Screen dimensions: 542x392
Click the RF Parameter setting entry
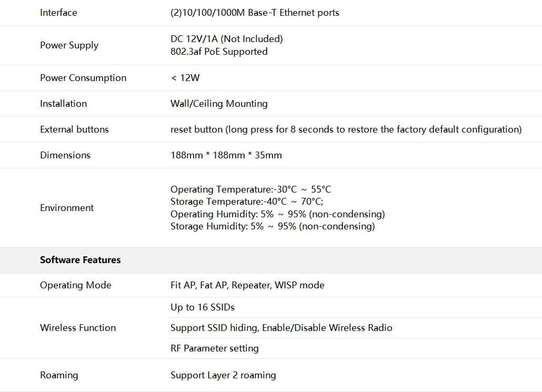point(214,348)
